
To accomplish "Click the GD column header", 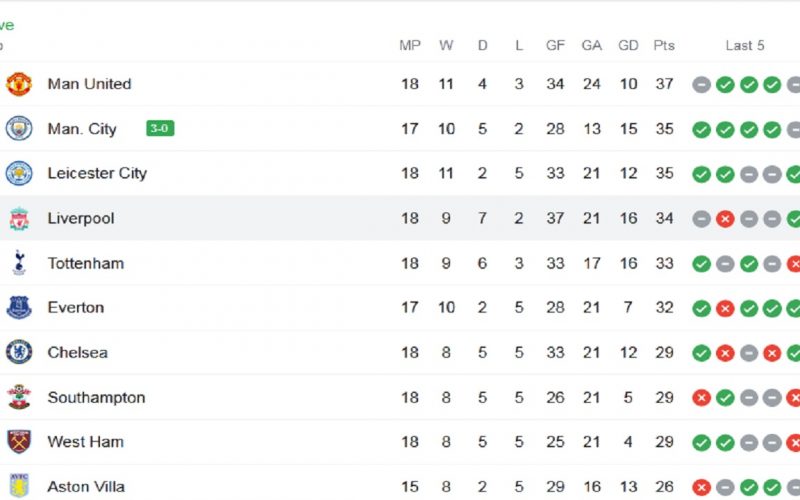I will click(628, 45).
